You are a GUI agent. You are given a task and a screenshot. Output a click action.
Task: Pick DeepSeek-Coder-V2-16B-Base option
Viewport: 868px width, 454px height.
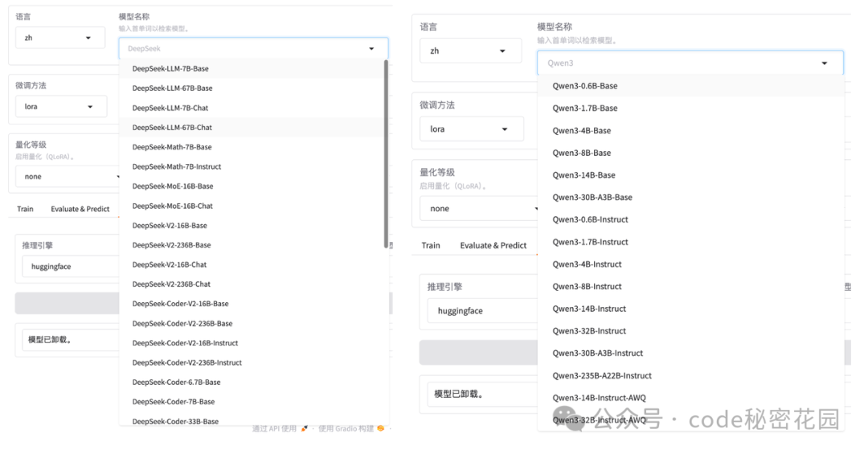252,304
